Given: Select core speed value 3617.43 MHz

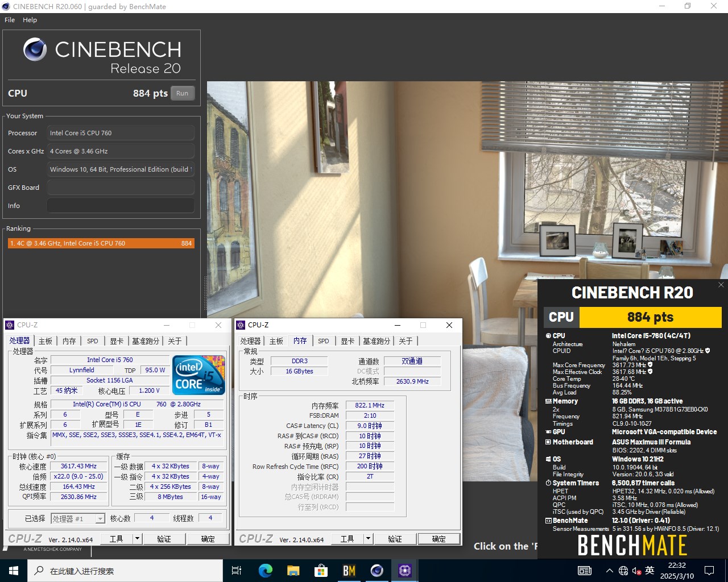Looking at the screenshot, I should tap(78, 466).
